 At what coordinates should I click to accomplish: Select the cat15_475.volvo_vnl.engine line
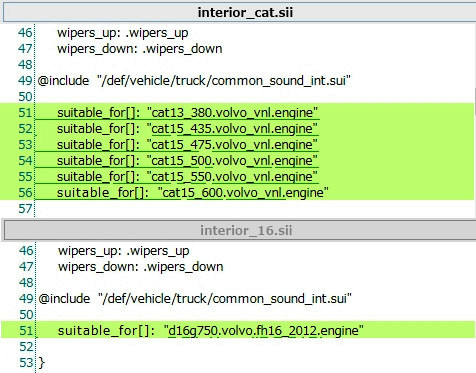click(187, 145)
